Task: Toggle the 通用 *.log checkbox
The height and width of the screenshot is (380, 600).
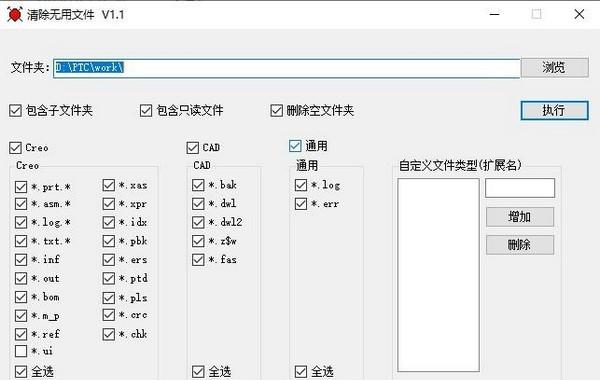Action: pos(301,185)
